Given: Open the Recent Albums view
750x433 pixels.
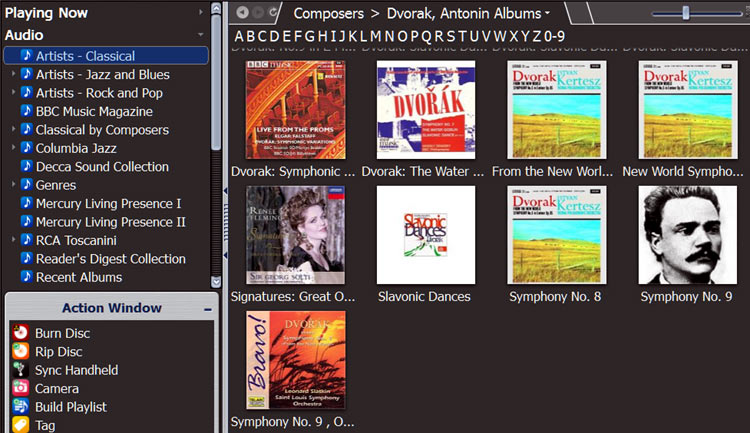Looking at the screenshot, I should [x=78, y=277].
